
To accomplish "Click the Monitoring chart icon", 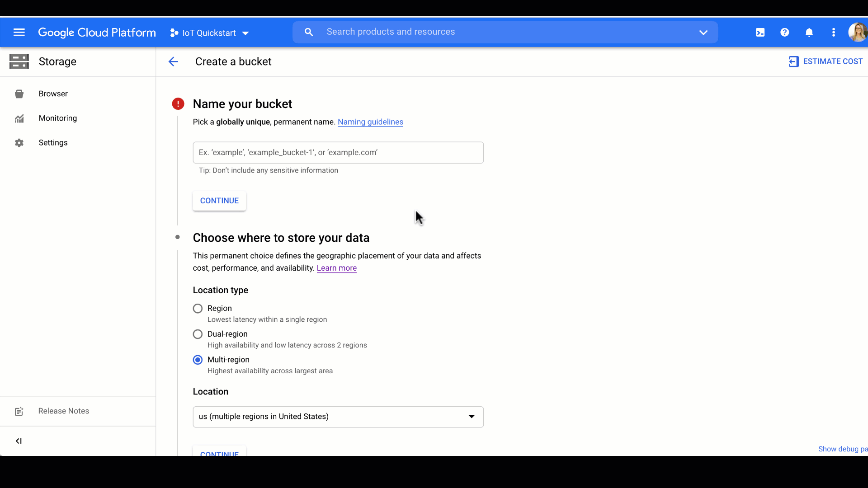I will pyautogui.click(x=19, y=118).
